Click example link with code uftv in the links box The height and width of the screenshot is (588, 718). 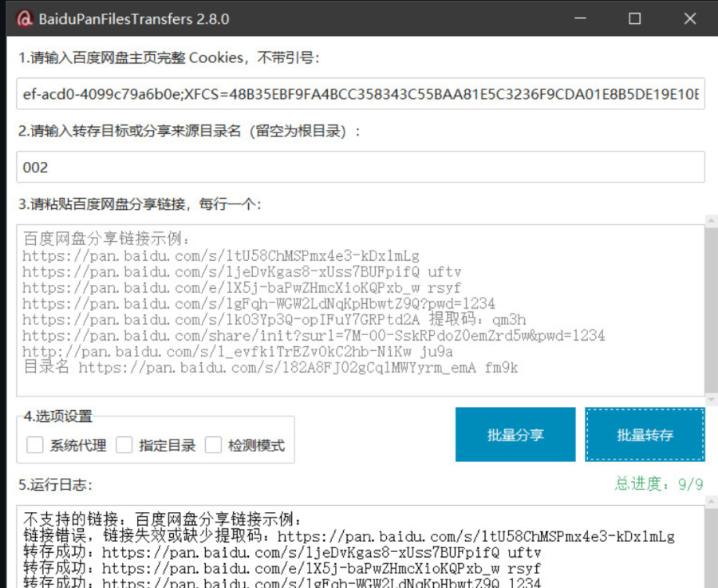click(x=241, y=271)
